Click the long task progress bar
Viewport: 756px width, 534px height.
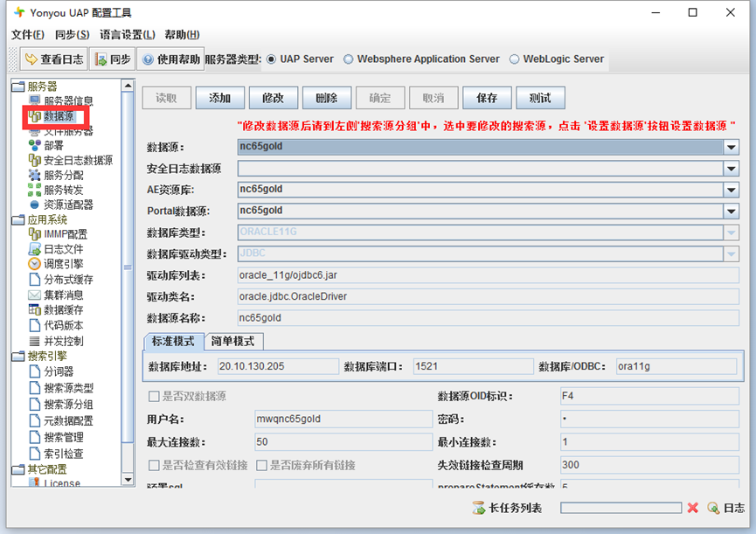click(621, 508)
